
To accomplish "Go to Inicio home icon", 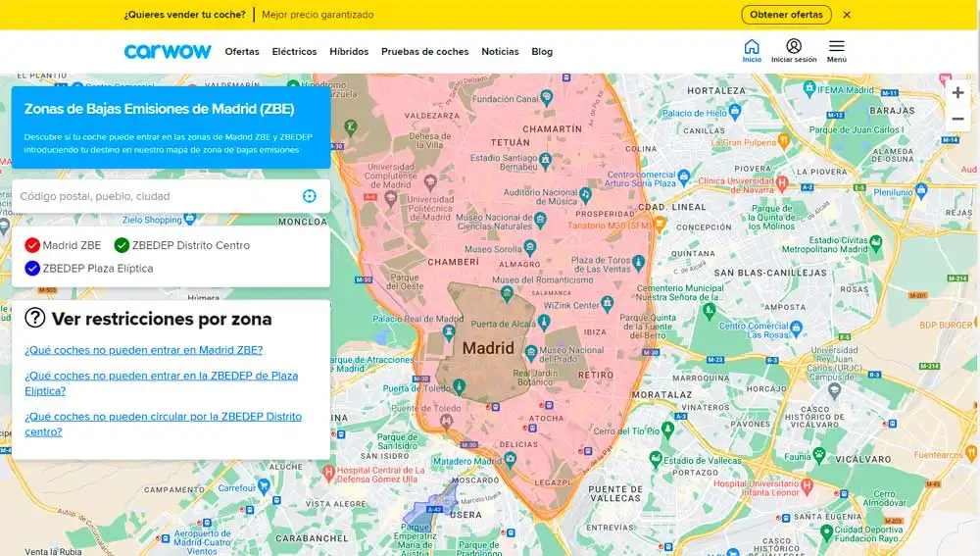I will coord(752,50).
